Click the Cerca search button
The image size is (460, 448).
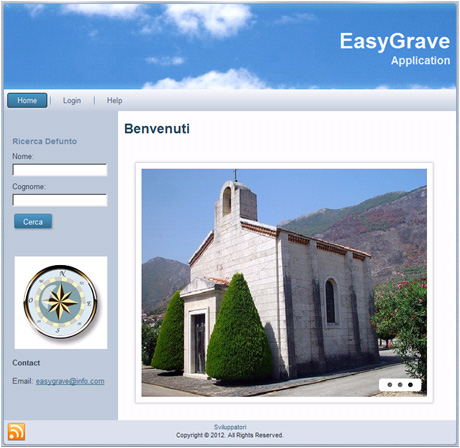click(x=33, y=222)
